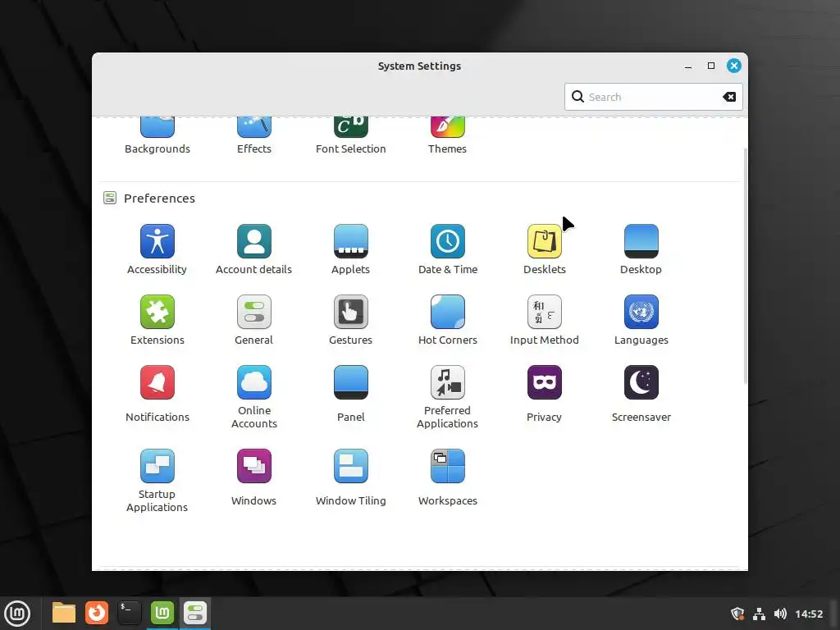Image resolution: width=840 pixels, height=630 pixels.
Task: Click the Preferences section heading
Action: click(159, 199)
